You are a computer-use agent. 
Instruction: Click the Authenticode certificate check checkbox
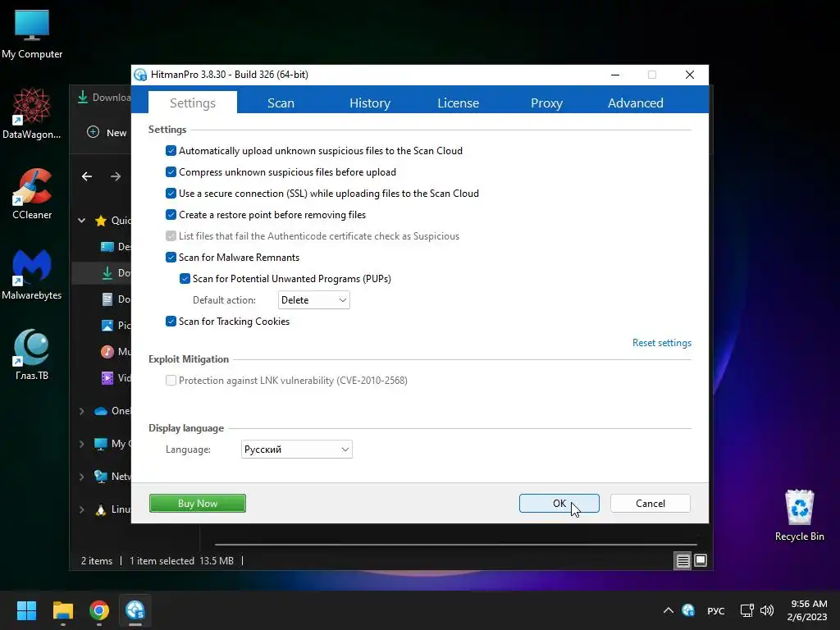coord(171,236)
